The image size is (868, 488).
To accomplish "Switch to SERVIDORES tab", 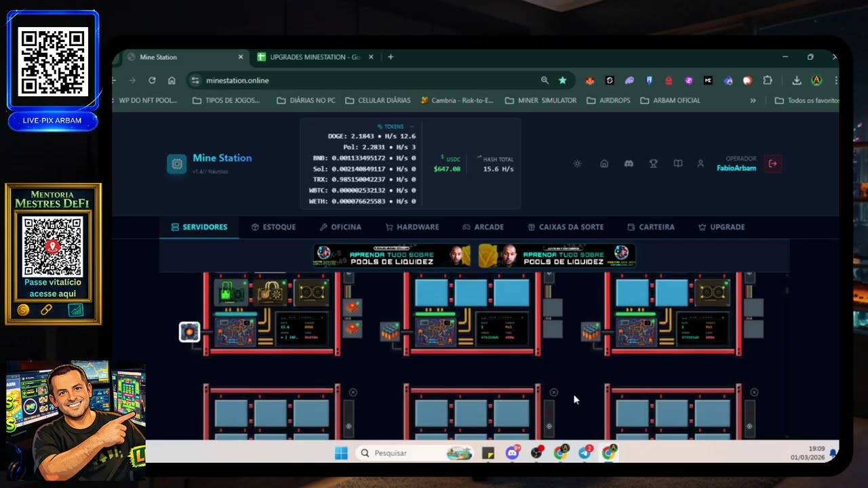I will tap(199, 227).
